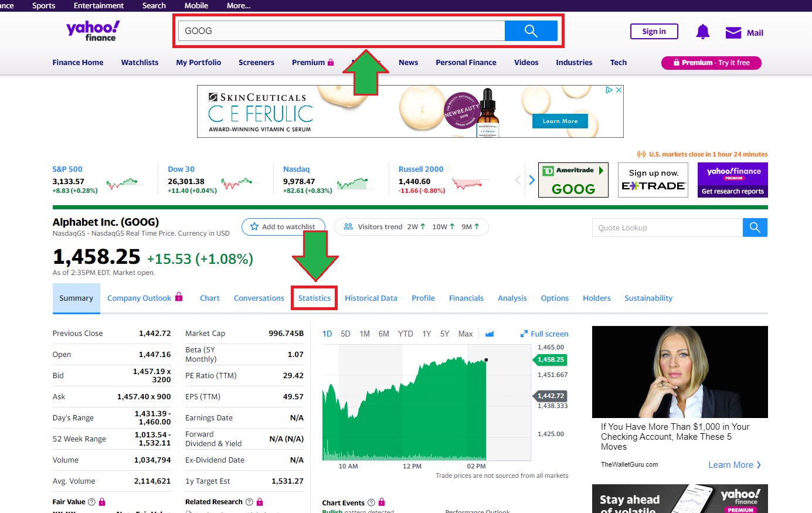
Task: Click the star icon in Add to watchlist
Action: (254, 227)
